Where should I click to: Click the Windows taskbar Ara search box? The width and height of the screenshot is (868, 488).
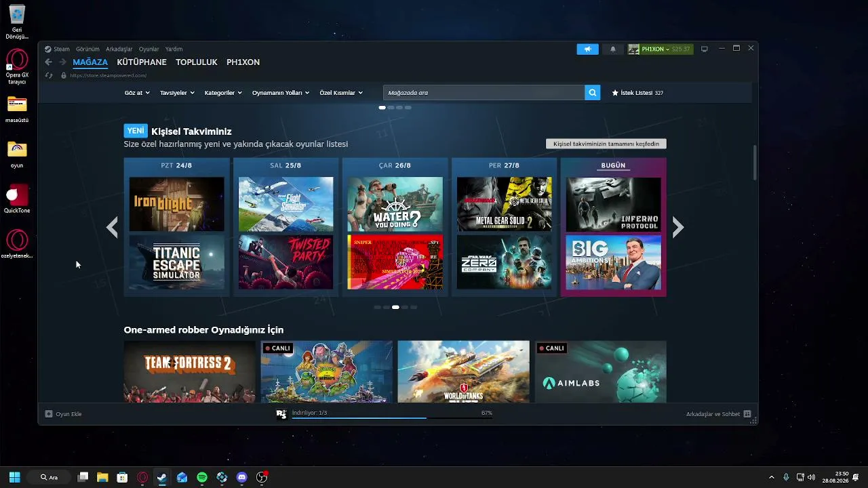click(x=50, y=477)
